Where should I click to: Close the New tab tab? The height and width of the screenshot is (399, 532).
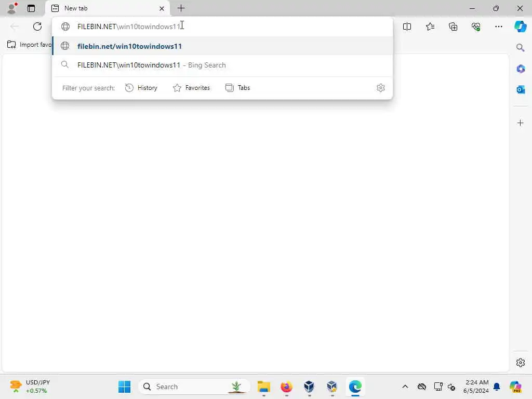point(162,8)
